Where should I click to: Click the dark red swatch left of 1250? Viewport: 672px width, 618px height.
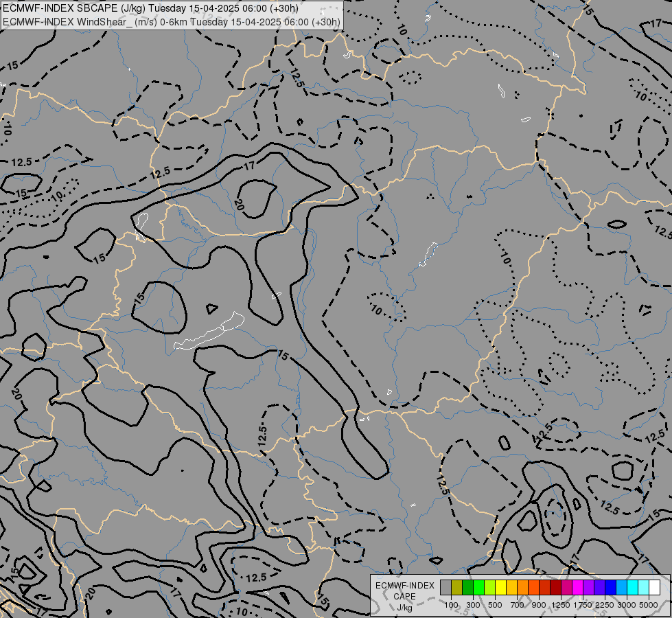[x=556, y=587]
